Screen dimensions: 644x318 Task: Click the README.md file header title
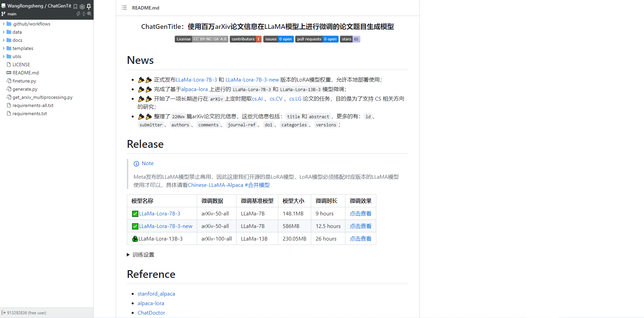point(146,8)
